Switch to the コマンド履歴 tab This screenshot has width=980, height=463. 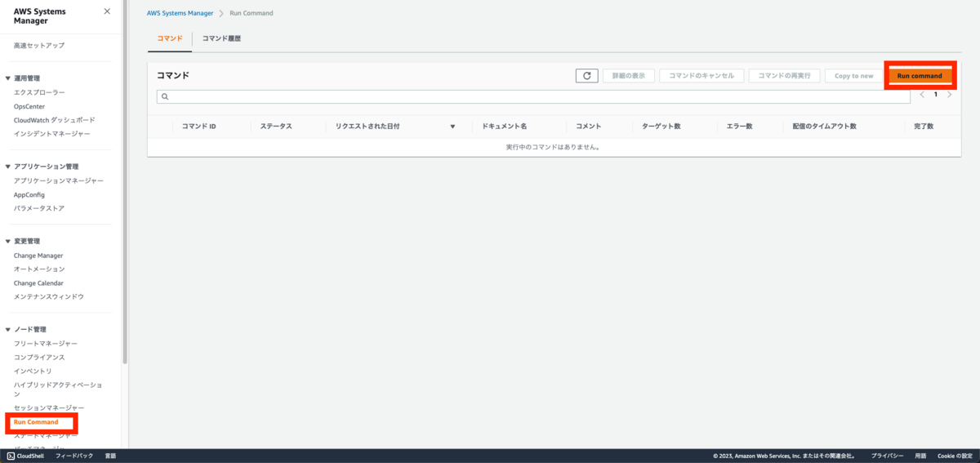pos(221,38)
